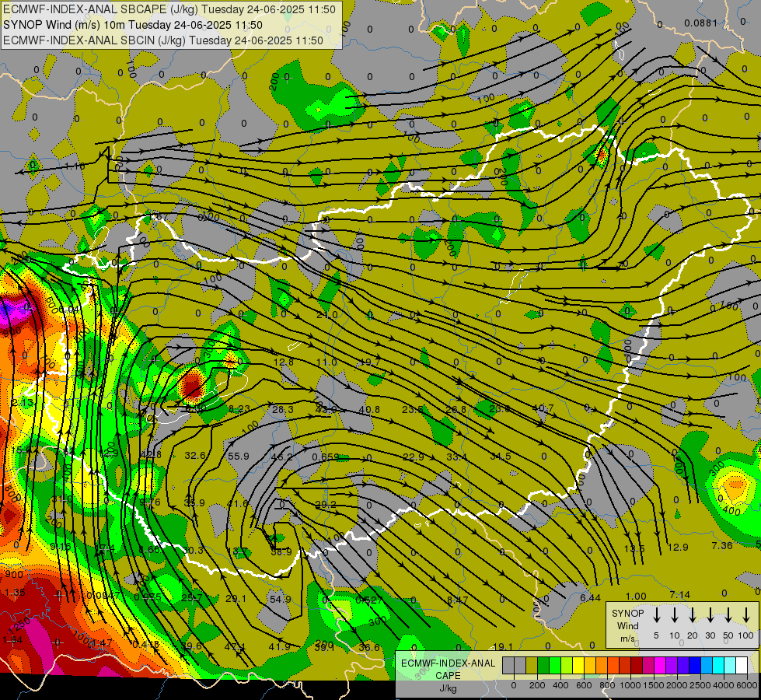Click the 1500 tick label on CAPE scale
761x700 pixels.
pyautogui.click(x=654, y=685)
